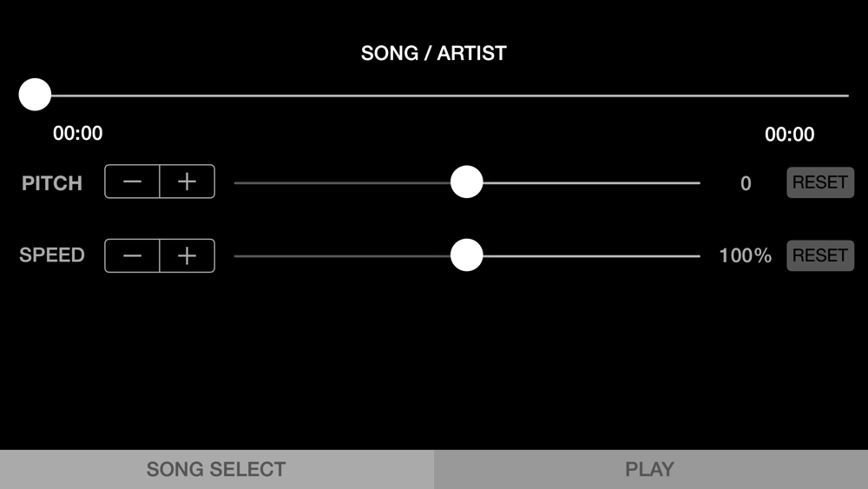Grab the speed slider handle
Image resolution: width=868 pixels, height=489 pixels.
point(467,255)
